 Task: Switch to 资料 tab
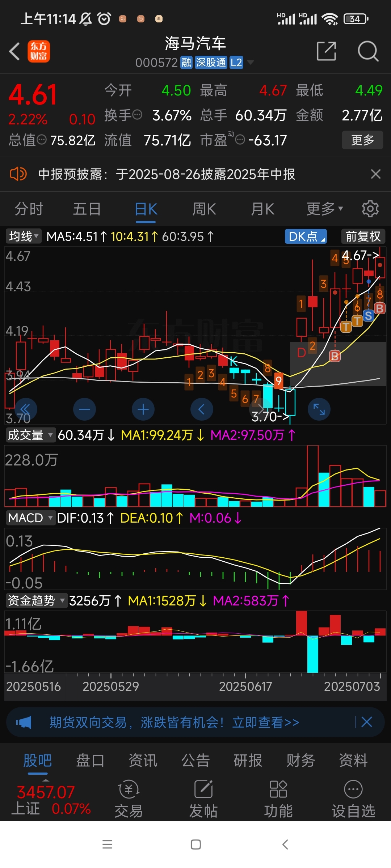click(x=353, y=760)
